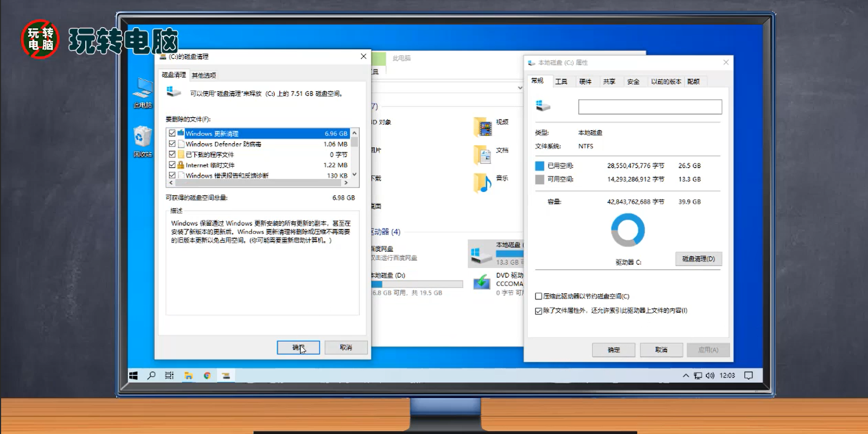The width and height of the screenshot is (868, 434).
Task: Click the C: drive donut usage chart
Action: pyautogui.click(x=628, y=230)
